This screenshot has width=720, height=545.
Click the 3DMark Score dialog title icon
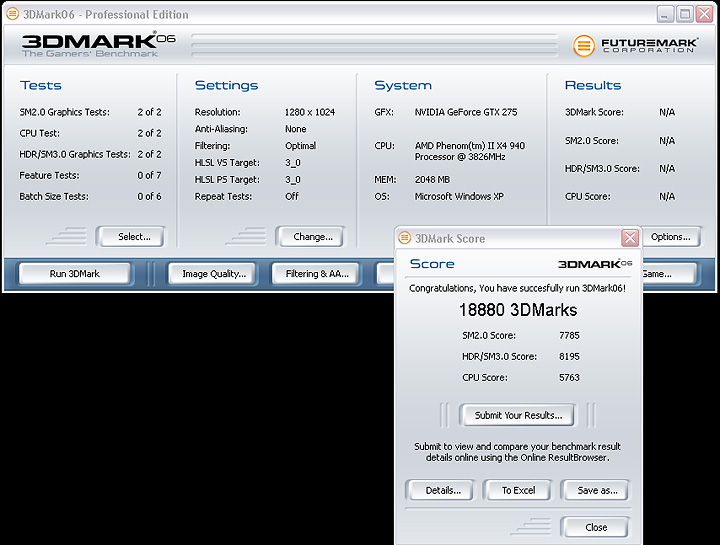click(x=405, y=238)
